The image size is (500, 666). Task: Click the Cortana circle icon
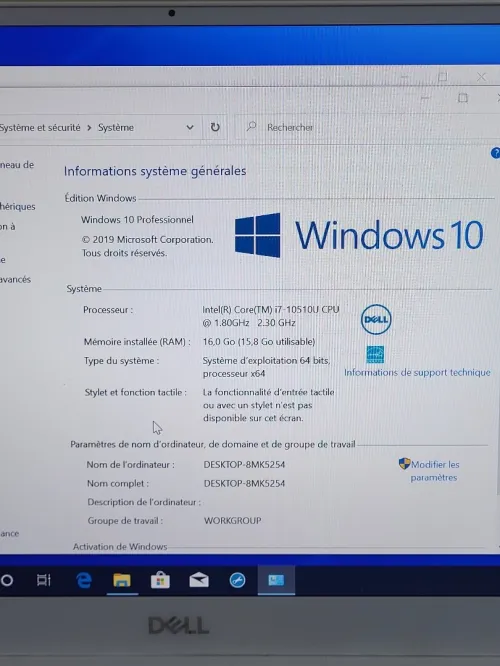click(7, 580)
